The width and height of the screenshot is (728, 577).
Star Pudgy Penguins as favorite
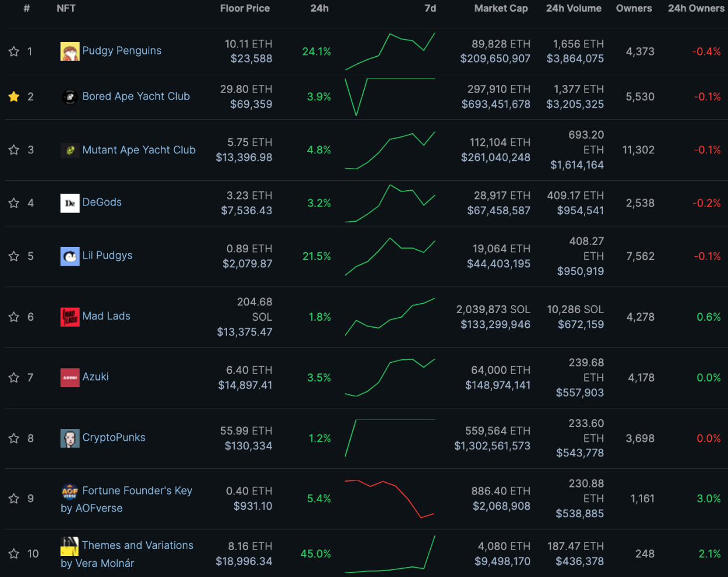[14, 51]
